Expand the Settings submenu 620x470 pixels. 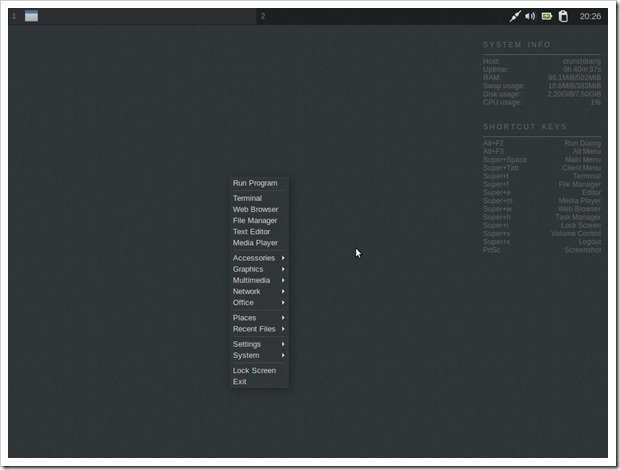click(x=259, y=344)
